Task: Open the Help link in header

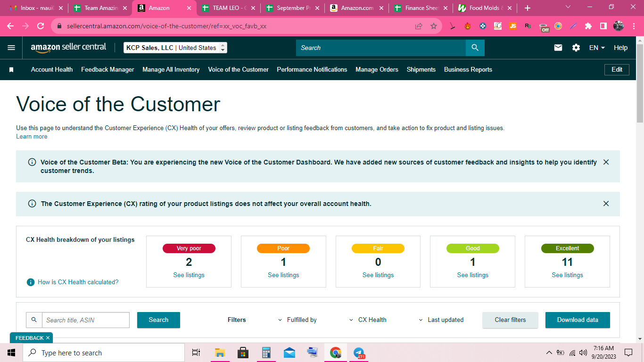Action: coord(620,48)
